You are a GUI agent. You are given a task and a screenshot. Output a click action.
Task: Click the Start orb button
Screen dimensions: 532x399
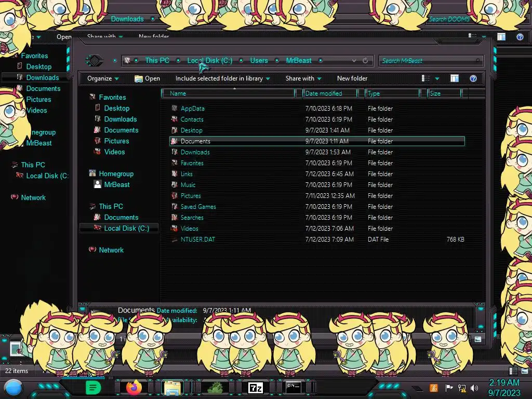pyautogui.click(x=14, y=388)
